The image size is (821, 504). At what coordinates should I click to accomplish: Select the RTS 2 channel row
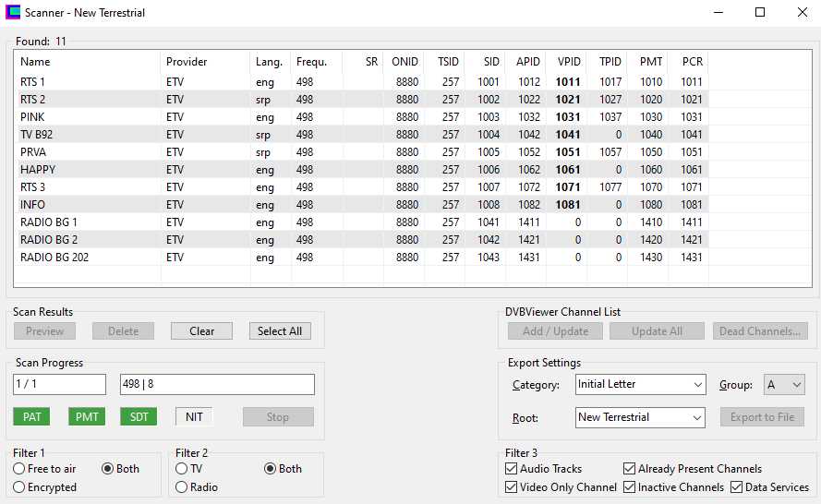tap(361, 100)
